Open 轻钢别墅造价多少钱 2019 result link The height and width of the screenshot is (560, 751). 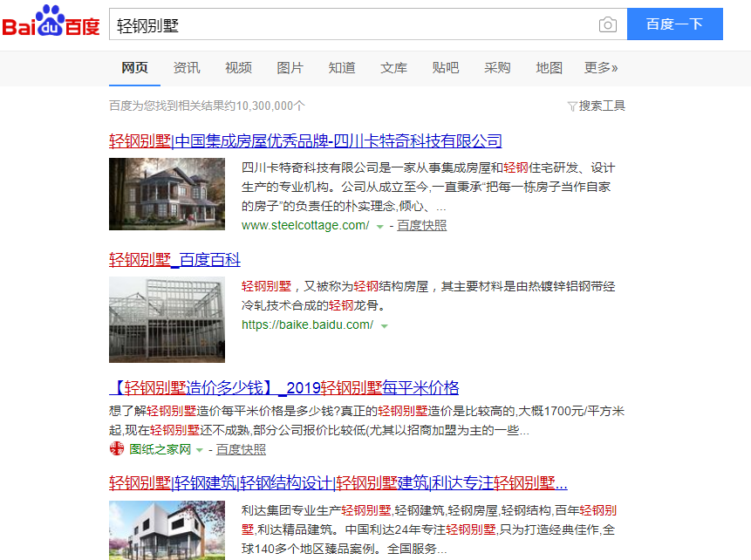pyautogui.click(x=284, y=387)
